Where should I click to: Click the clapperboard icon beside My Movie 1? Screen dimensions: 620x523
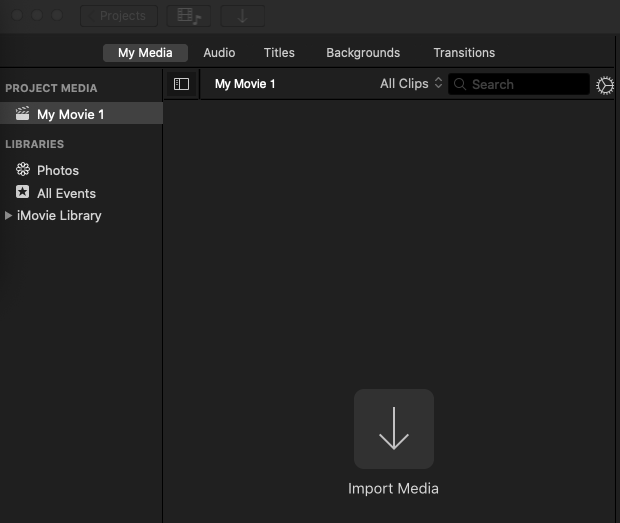pos(23,113)
